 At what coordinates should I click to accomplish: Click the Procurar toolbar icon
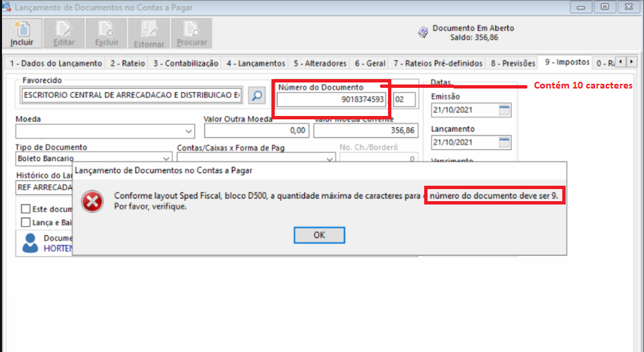[192, 34]
